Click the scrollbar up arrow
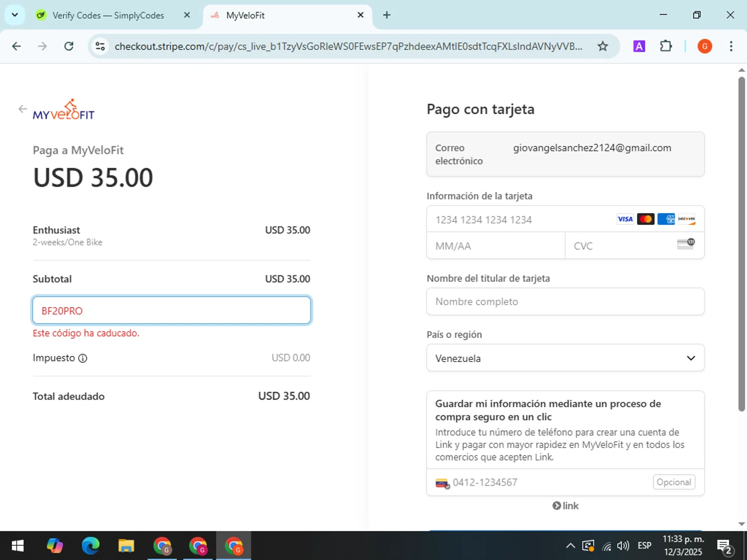The image size is (747, 560). tap(742, 70)
